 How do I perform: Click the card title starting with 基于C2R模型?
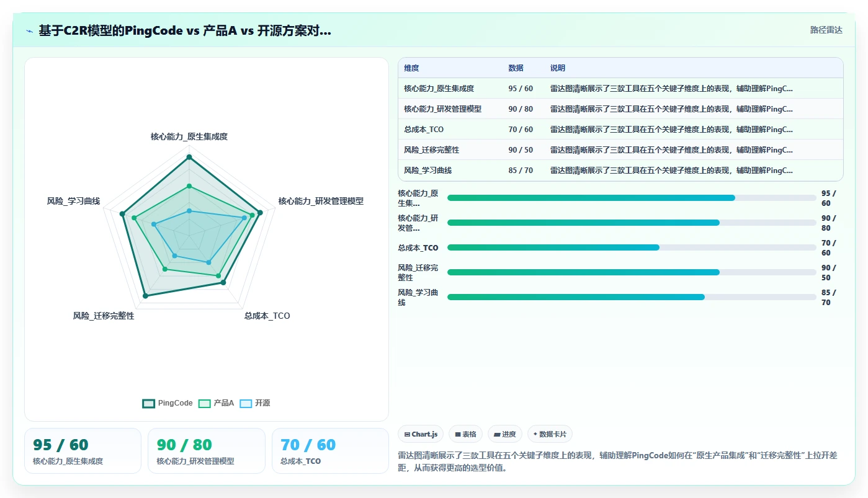tap(185, 31)
